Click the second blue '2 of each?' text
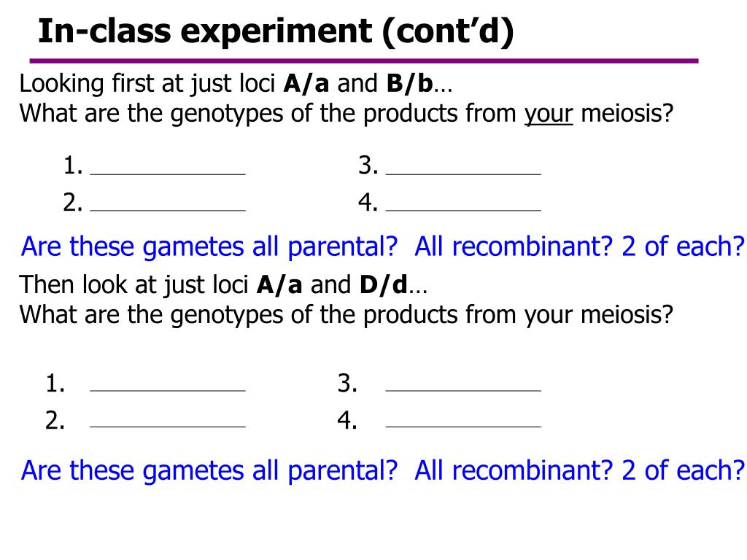The image size is (747, 560). tap(683, 470)
